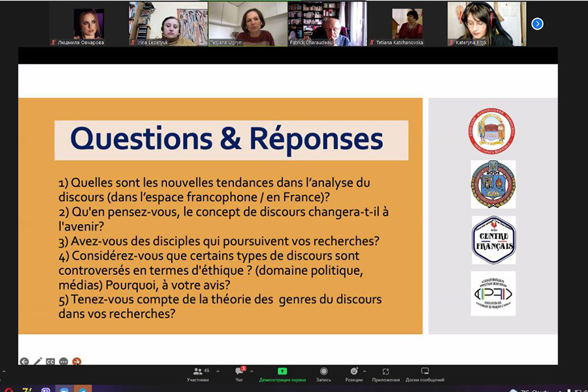Viewport: 588px width, 392px height.
Task: Click the red university seal logo
Action: 491,131
